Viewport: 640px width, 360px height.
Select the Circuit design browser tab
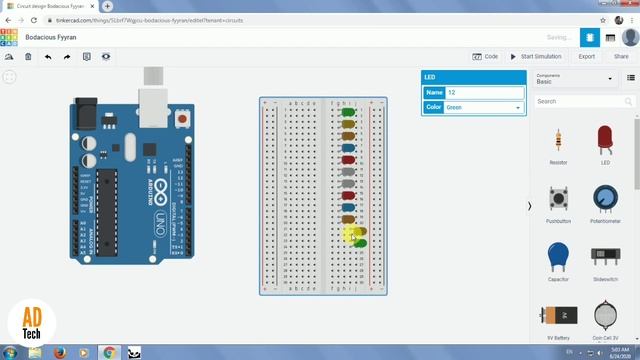tap(50, 6)
